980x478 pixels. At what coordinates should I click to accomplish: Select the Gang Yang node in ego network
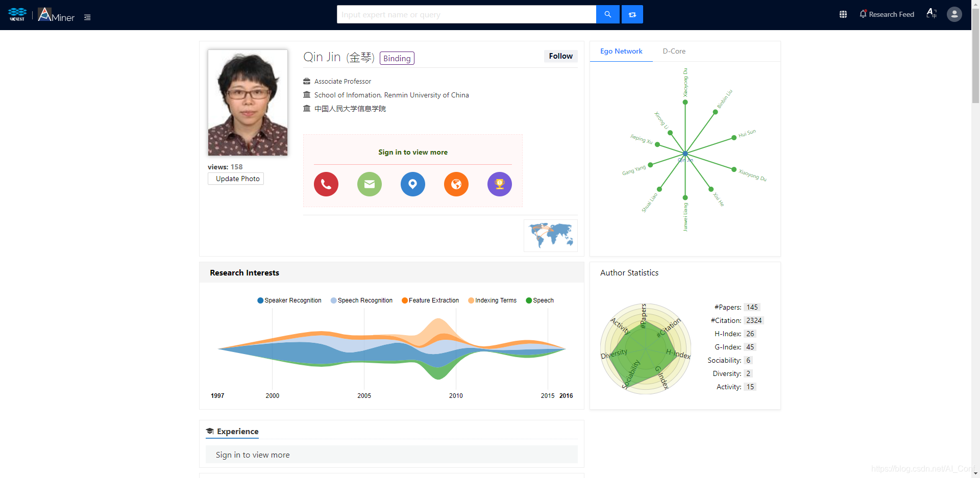[651, 164]
